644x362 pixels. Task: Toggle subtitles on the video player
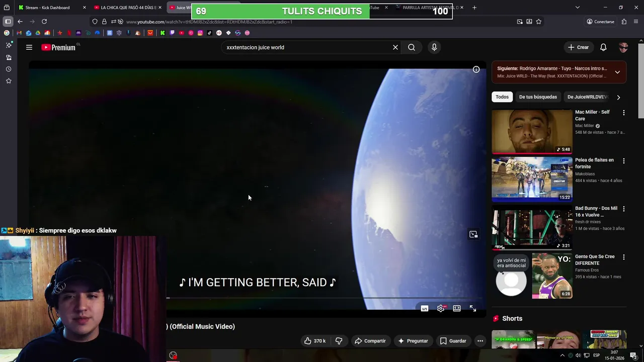click(x=425, y=309)
